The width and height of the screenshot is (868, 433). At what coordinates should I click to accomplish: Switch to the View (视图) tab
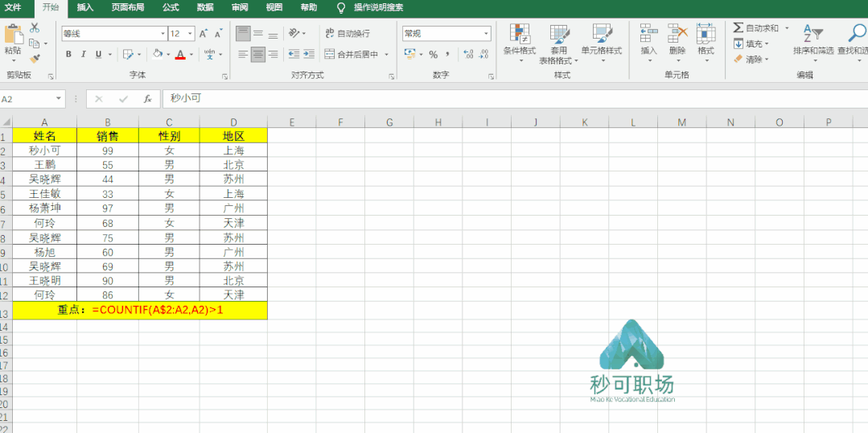pos(274,8)
